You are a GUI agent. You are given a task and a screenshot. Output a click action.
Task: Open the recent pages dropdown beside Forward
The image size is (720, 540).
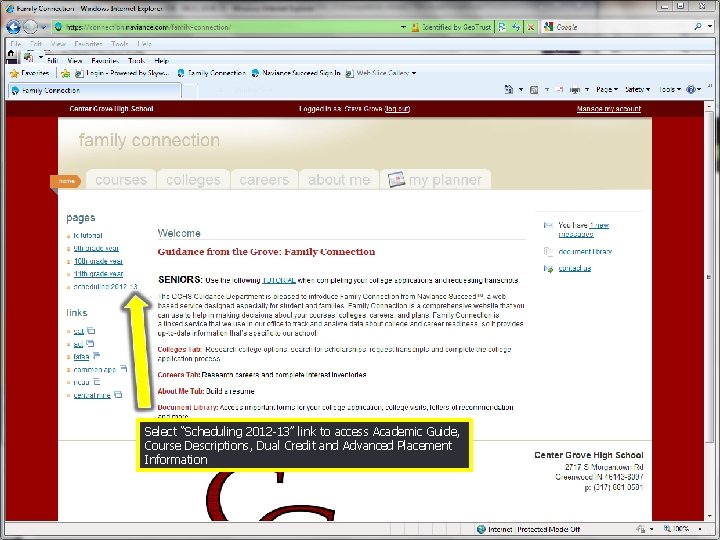44,27
